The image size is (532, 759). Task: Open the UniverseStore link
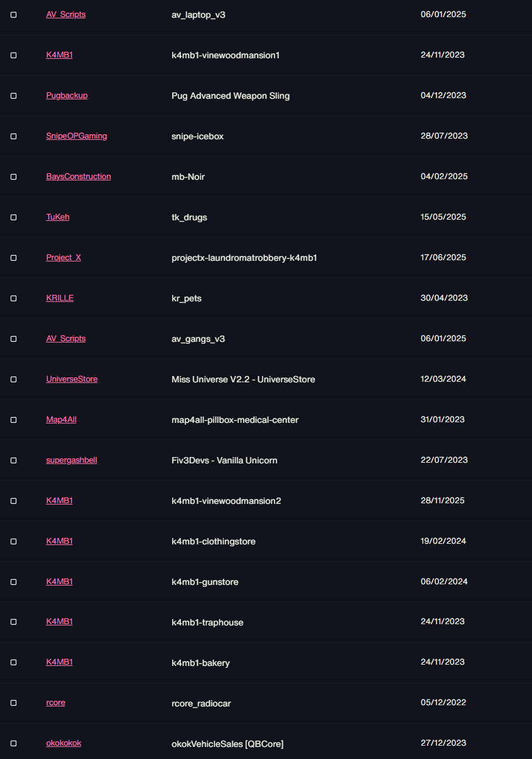pyautogui.click(x=71, y=379)
